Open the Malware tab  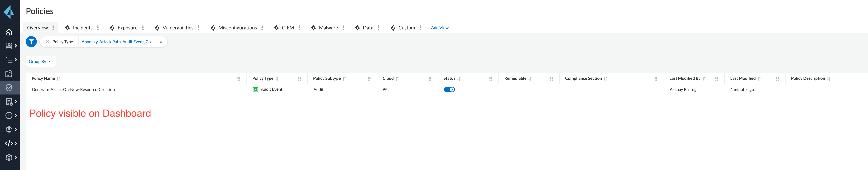click(x=328, y=28)
